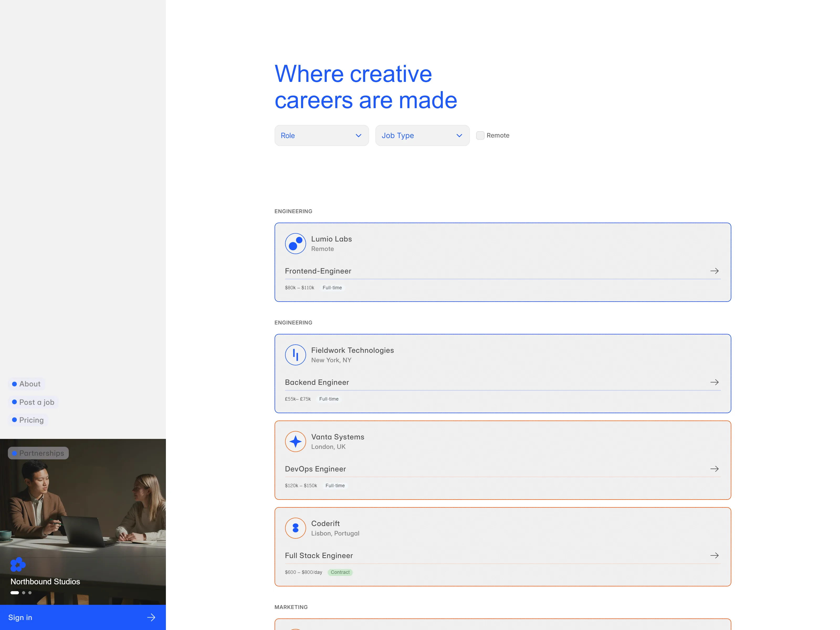The image size is (840, 630).
Task: Click the Northbound Studios promo image
Action: click(x=83, y=522)
